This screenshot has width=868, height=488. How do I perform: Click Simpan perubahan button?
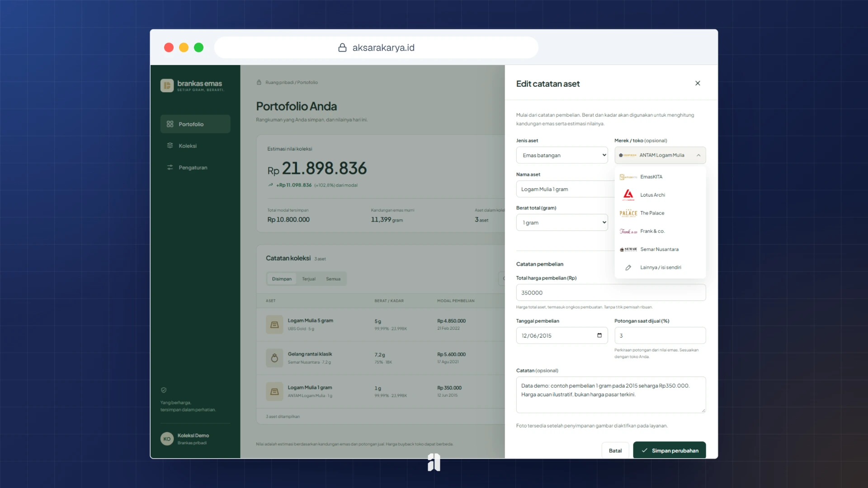tap(670, 450)
